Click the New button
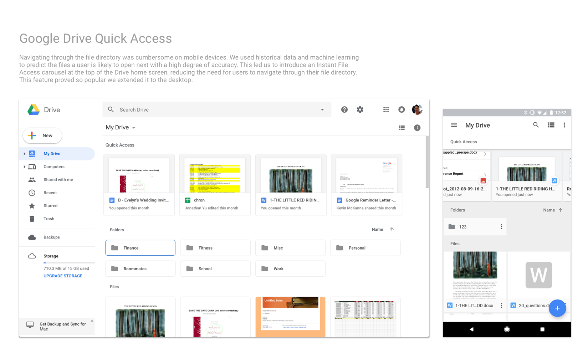 (x=42, y=135)
